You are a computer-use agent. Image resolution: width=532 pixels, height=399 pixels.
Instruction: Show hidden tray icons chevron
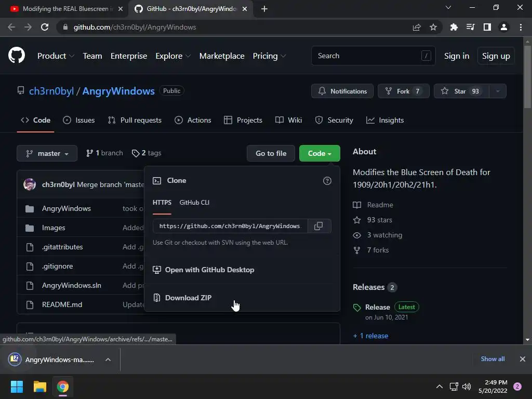[x=440, y=387]
